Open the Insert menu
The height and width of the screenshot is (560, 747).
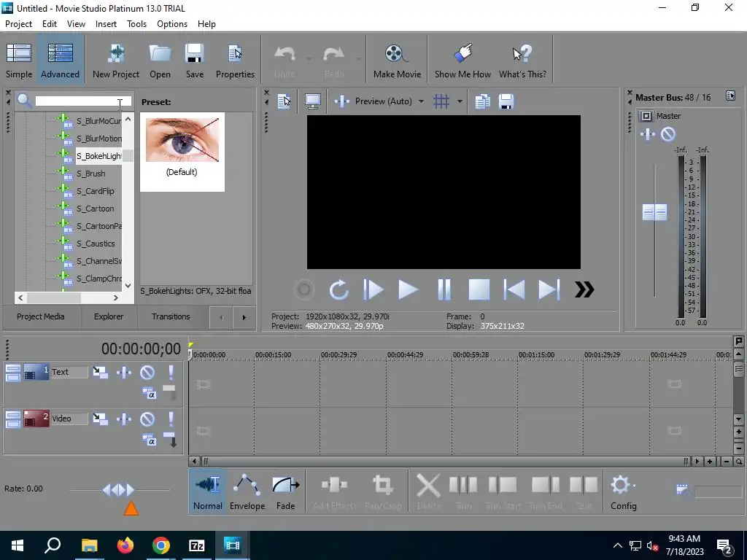[x=106, y=24]
